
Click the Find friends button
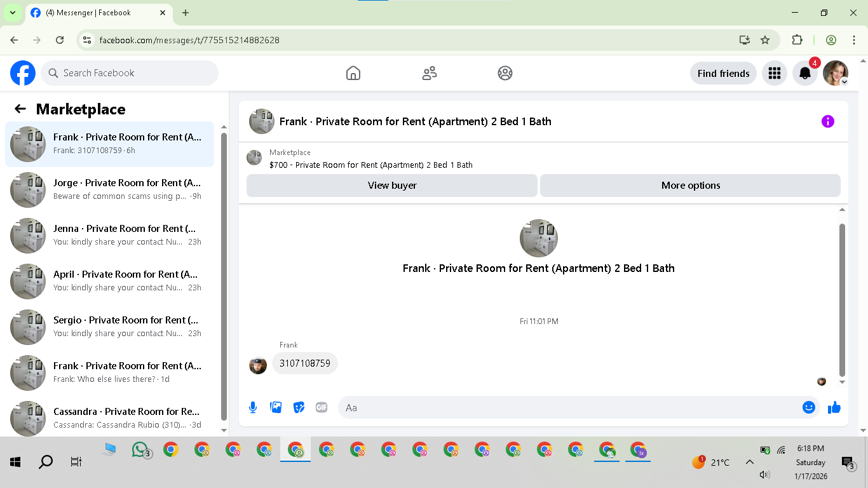pyautogui.click(x=723, y=73)
